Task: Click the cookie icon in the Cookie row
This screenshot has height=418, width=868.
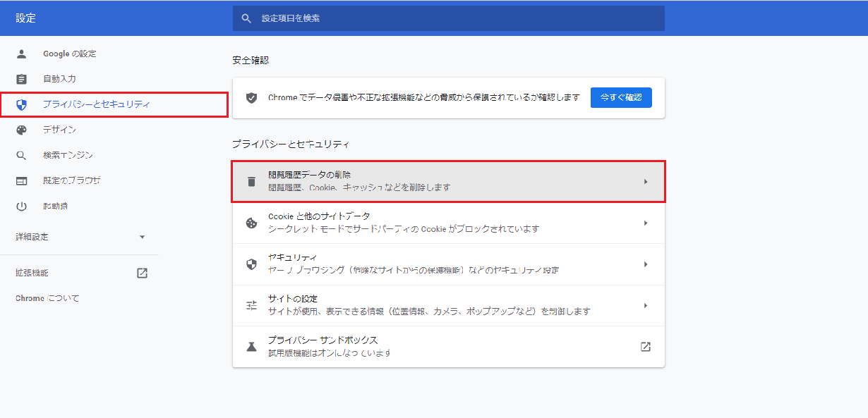Action: point(251,223)
